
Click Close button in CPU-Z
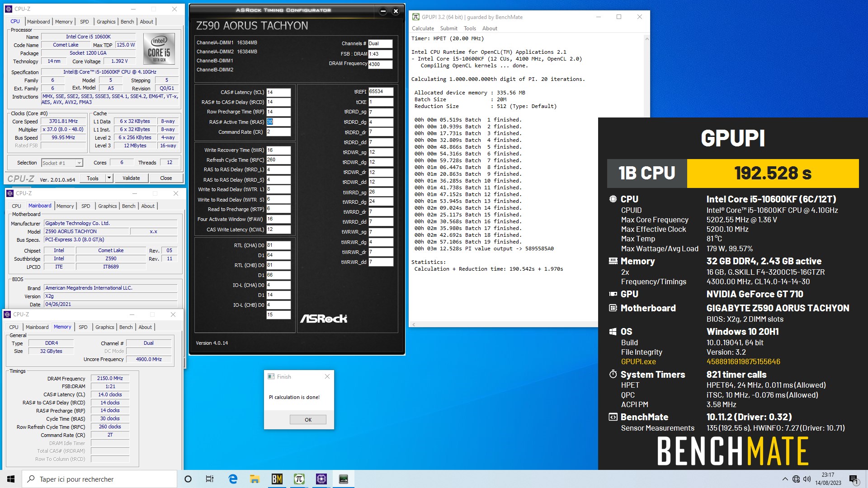(x=166, y=178)
